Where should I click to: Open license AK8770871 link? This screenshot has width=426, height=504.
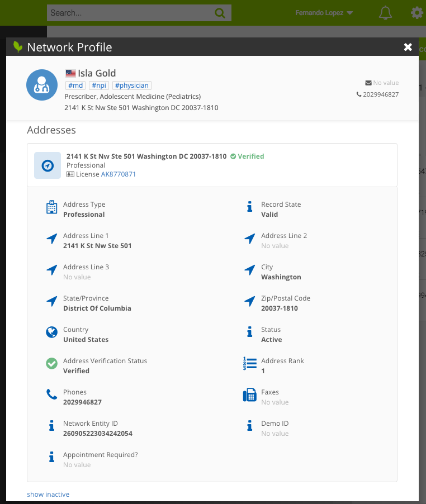[x=118, y=174]
